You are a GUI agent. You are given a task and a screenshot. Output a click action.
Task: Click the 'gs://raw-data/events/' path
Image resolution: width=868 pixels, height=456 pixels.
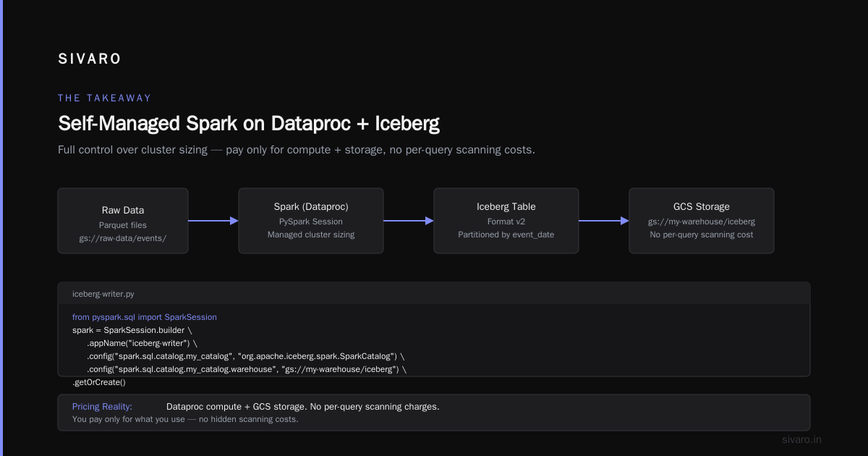123,238
